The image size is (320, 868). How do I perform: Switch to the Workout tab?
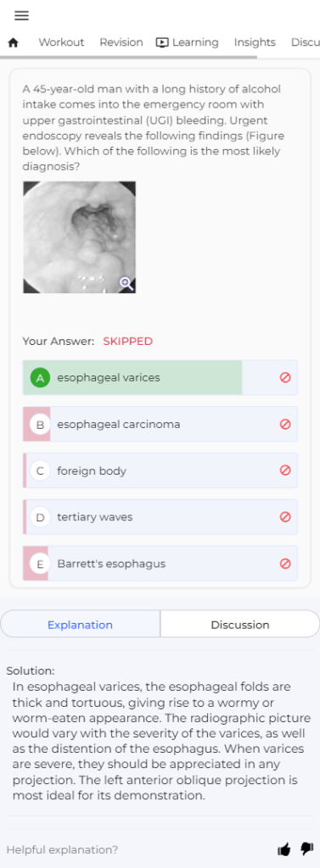[x=61, y=42]
